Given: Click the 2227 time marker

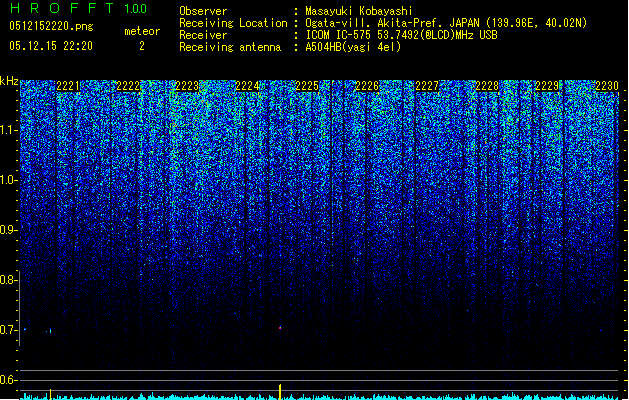Looking at the screenshot, I should coord(427,86).
